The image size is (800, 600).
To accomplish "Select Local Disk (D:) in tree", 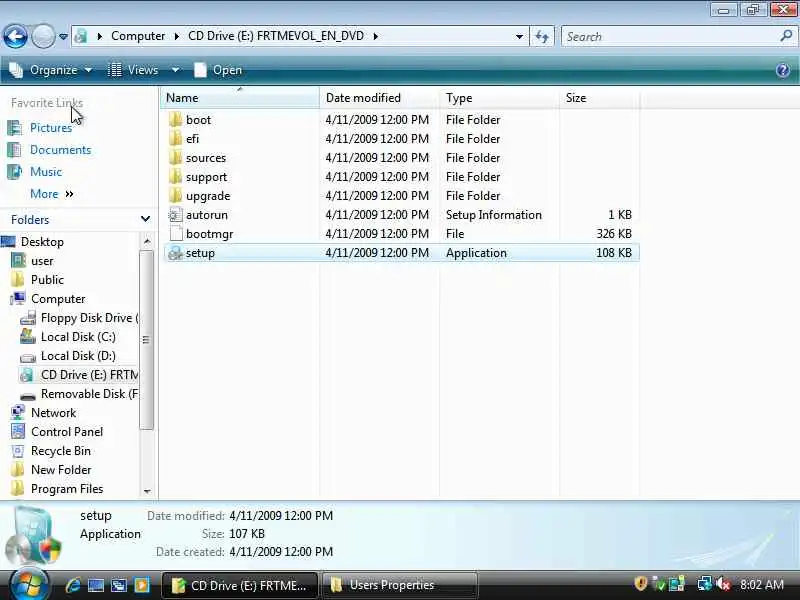I will click(x=78, y=356).
